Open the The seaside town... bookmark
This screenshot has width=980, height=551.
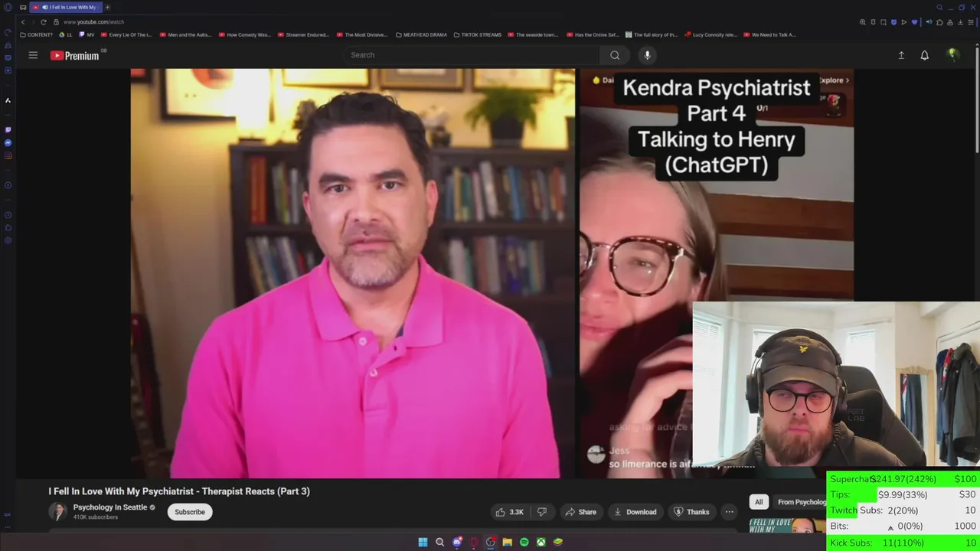(534, 34)
